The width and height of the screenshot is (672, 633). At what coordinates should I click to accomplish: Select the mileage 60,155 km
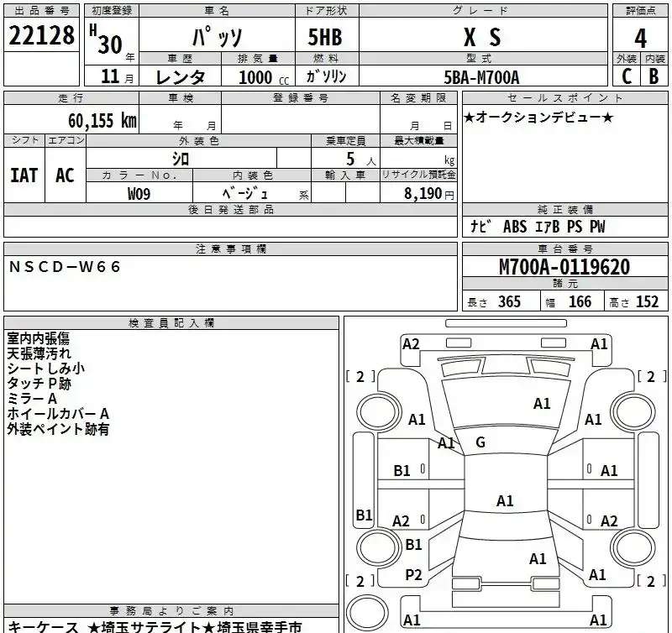pos(102,120)
